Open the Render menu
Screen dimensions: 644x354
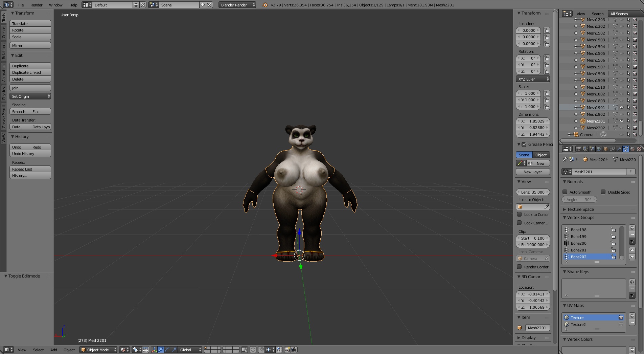pos(36,5)
